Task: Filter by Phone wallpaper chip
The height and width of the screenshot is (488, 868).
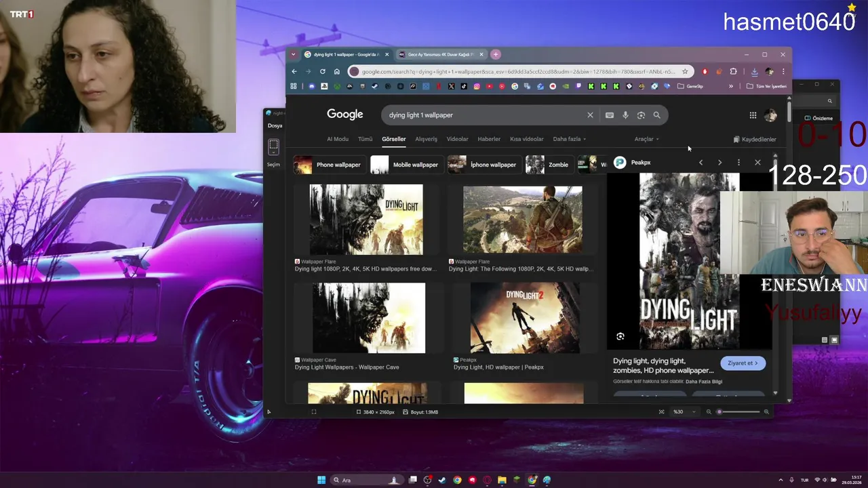Action: coord(330,165)
